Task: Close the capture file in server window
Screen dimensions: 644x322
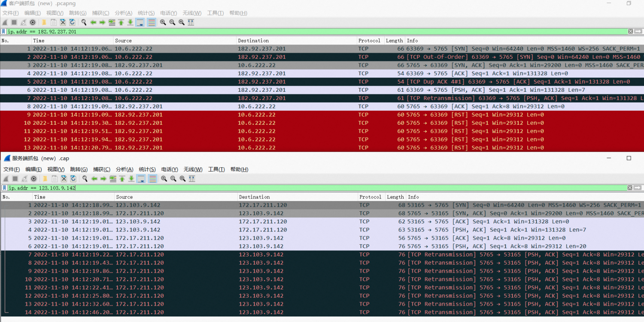Action: click(64, 179)
